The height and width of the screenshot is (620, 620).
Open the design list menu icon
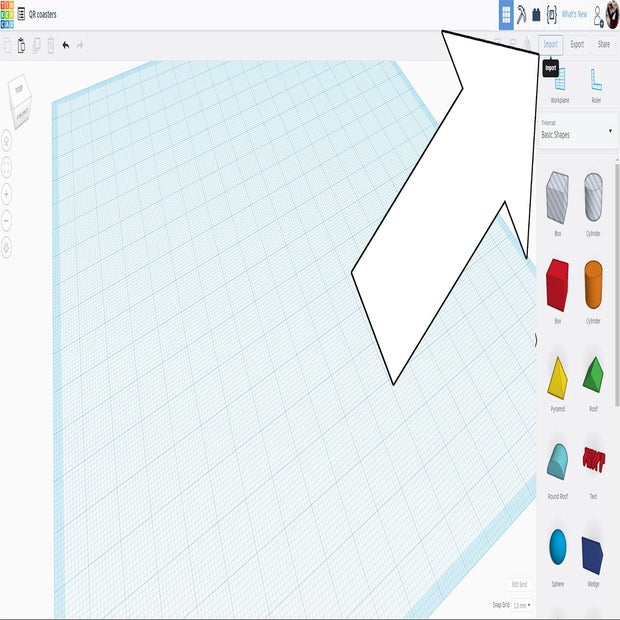click(22, 15)
